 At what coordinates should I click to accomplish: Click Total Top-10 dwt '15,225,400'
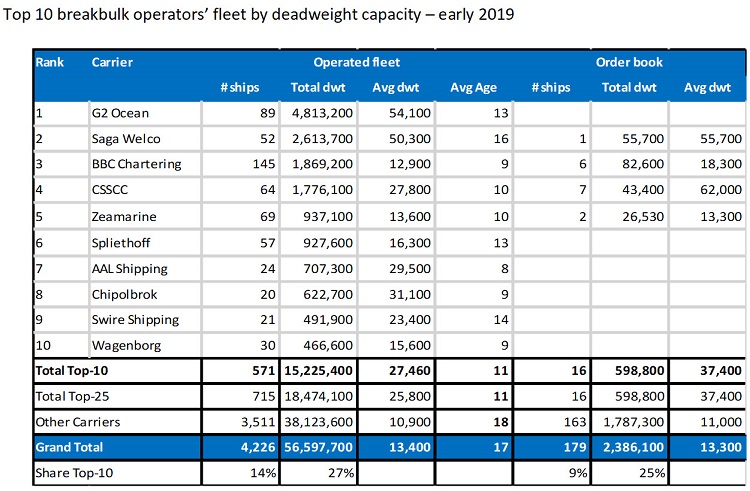[319, 371]
